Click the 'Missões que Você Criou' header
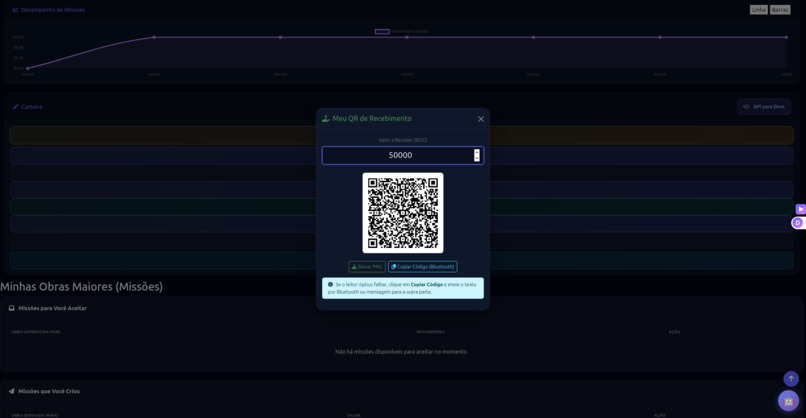The image size is (806, 418). (x=49, y=391)
